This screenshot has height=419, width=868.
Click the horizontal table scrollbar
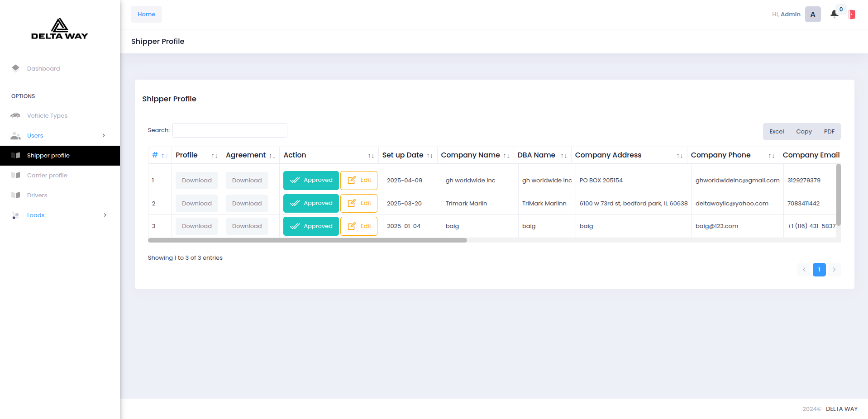(x=308, y=240)
